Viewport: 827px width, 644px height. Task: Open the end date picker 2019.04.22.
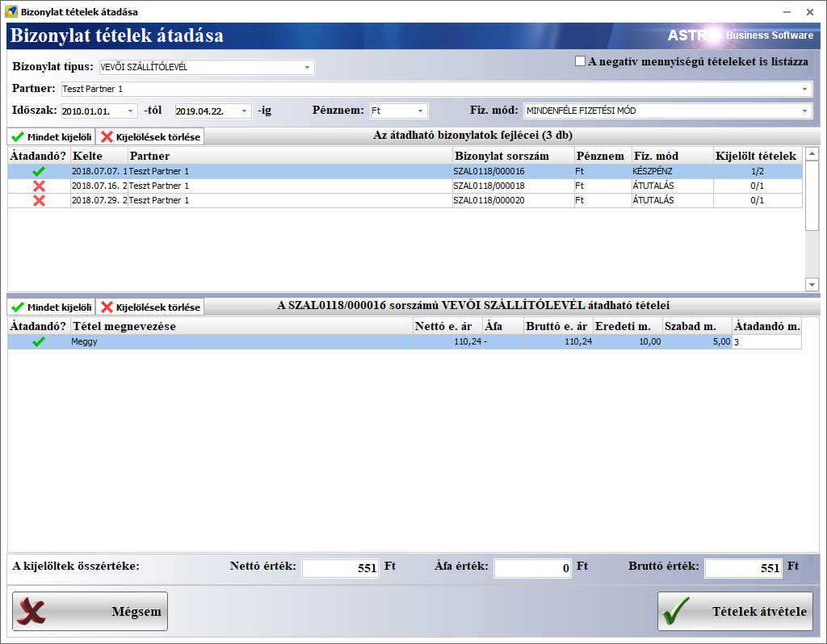click(244, 111)
